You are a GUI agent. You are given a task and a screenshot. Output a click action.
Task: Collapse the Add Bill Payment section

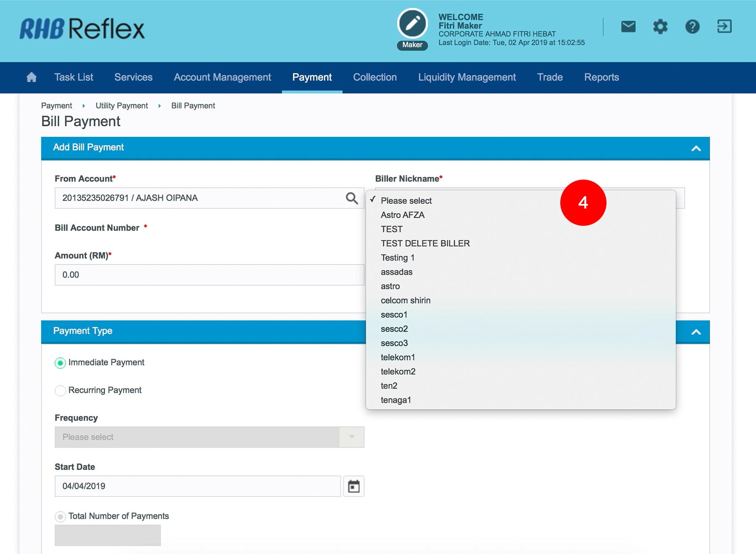click(696, 148)
